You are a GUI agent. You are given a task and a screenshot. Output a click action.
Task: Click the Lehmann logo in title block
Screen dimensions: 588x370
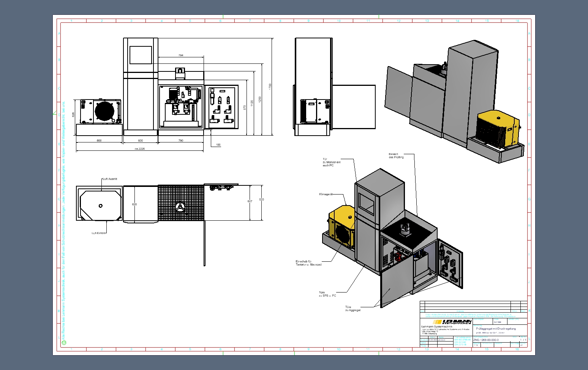tap(452, 322)
